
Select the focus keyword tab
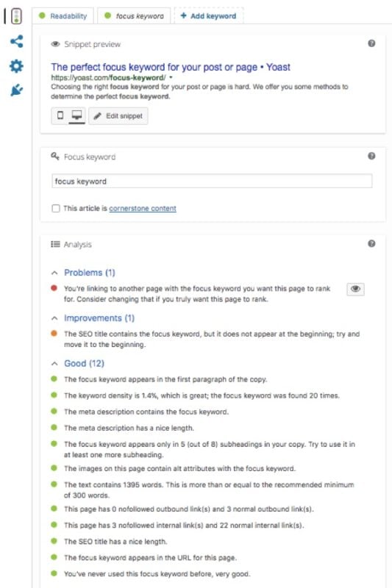(x=134, y=16)
